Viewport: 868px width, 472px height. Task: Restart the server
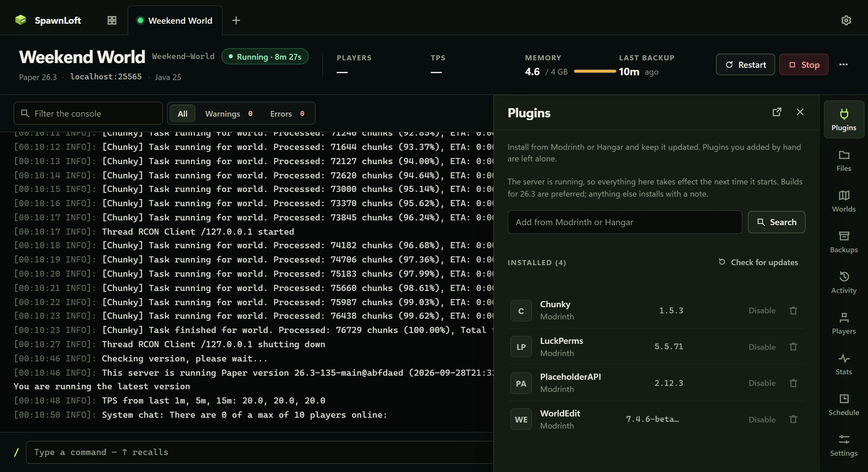point(745,64)
